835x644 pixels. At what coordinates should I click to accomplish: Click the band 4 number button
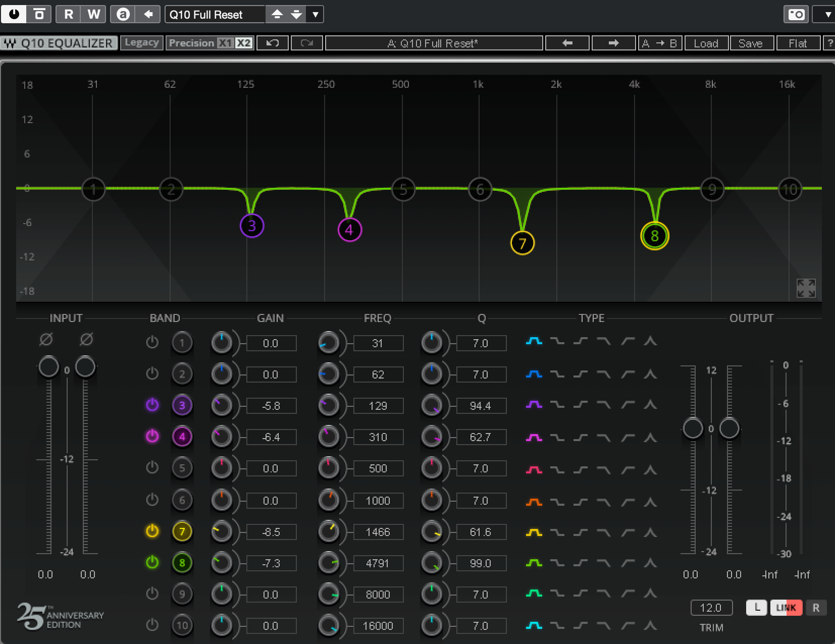pyautogui.click(x=182, y=437)
